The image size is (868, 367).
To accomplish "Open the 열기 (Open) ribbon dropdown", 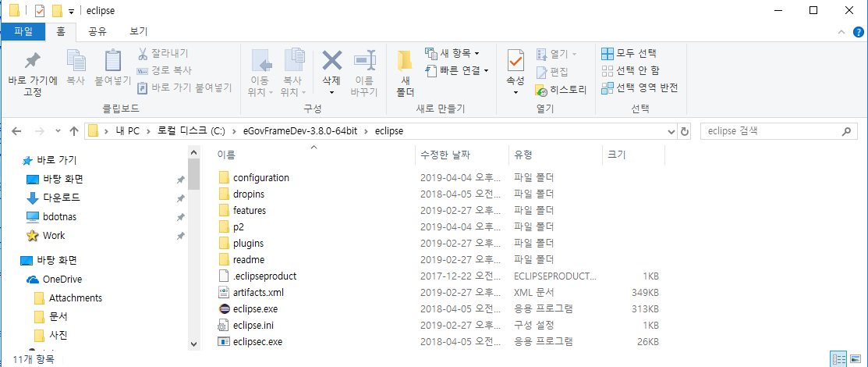I will 557,54.
